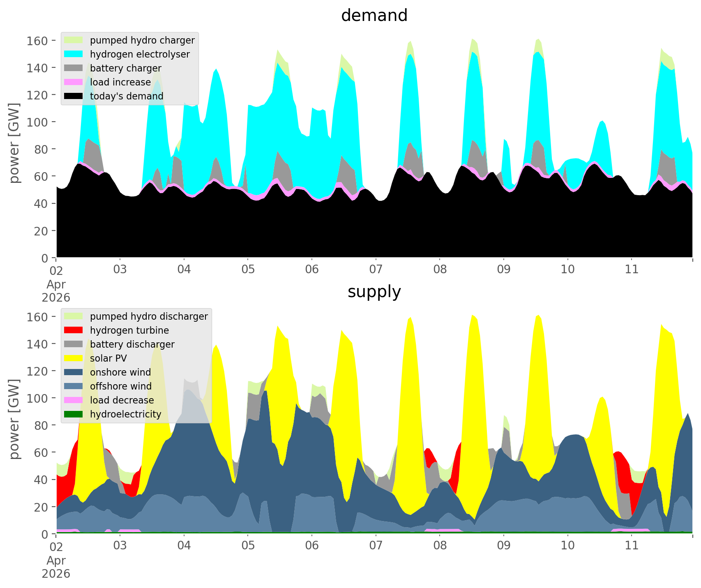
Task: Click the hydrogen electrolyser cyan legend swatch
Action: pyautogui.click(x=74, y=54)
